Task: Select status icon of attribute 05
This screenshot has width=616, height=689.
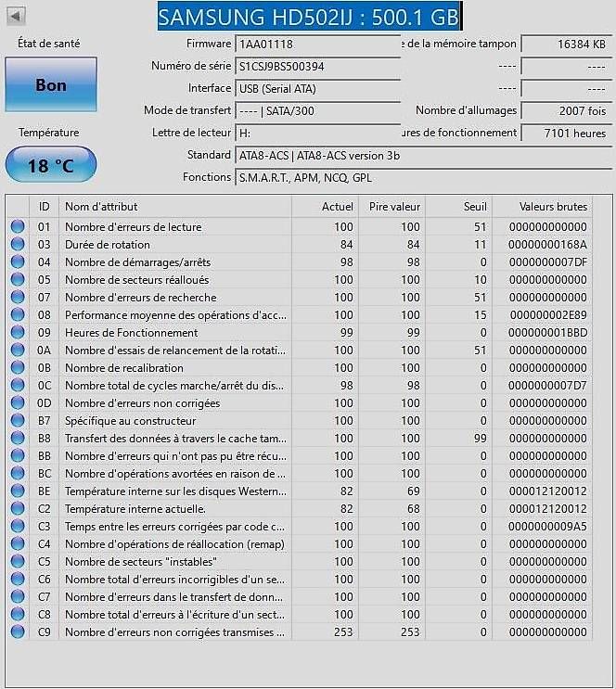Action: [18, 279]
